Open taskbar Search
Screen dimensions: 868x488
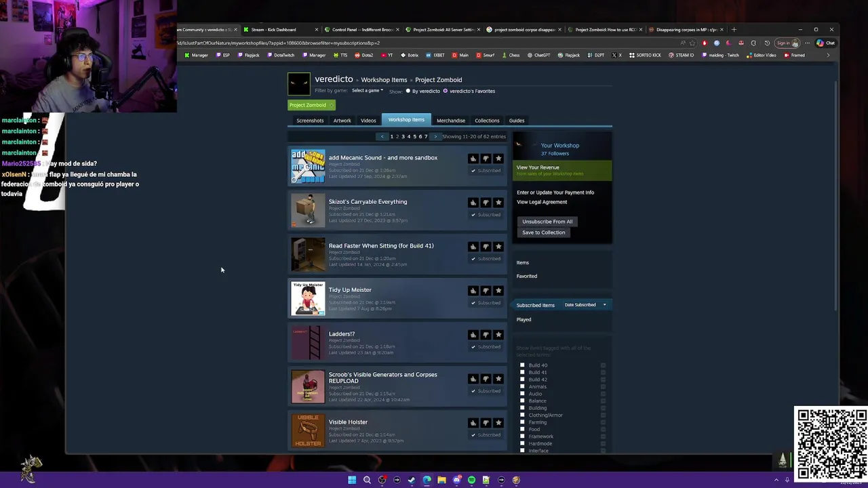367,480
